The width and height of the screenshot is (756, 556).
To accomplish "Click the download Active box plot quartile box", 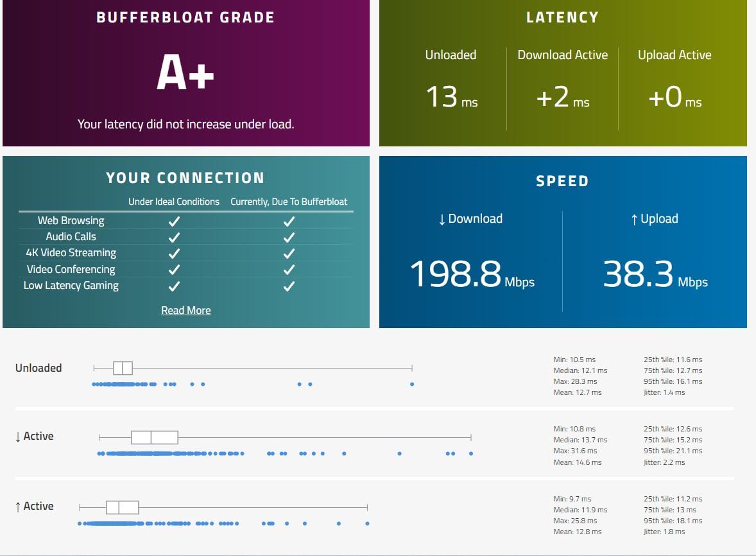I will [x=154, y=437].
